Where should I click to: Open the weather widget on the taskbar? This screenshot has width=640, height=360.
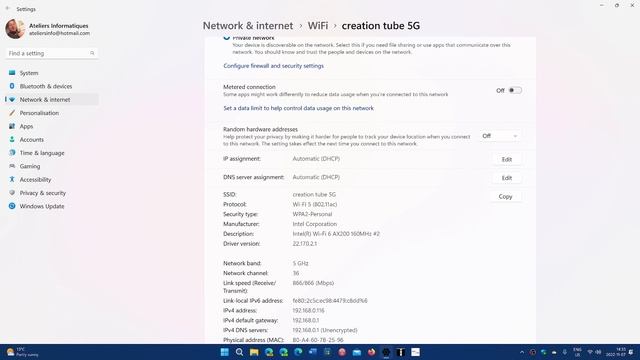pyautogui.click(x=22, y=352)
